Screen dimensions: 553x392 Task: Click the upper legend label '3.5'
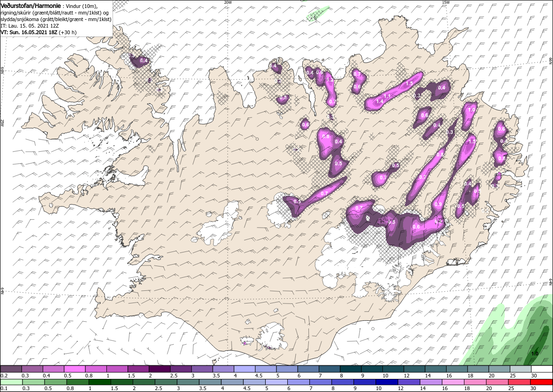(x=217, y=376)
